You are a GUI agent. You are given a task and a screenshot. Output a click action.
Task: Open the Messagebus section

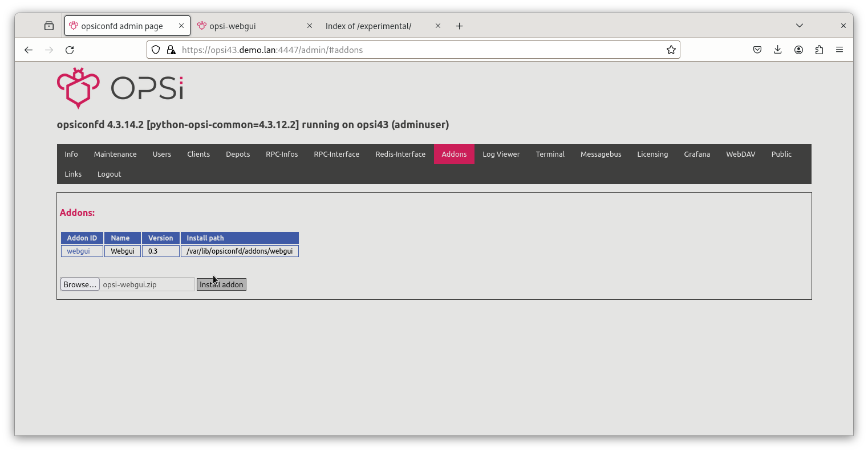[x=601, y=154]
